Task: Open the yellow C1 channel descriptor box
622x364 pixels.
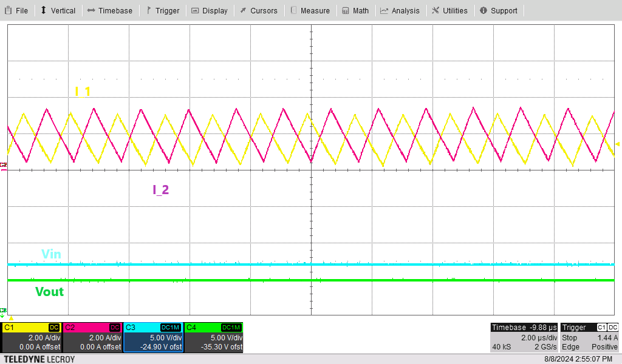Action: point(32,337)
